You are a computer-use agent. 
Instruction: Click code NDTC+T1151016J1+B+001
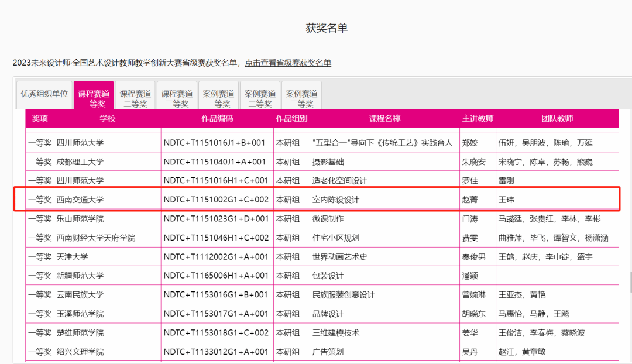[x=214, y=143]
